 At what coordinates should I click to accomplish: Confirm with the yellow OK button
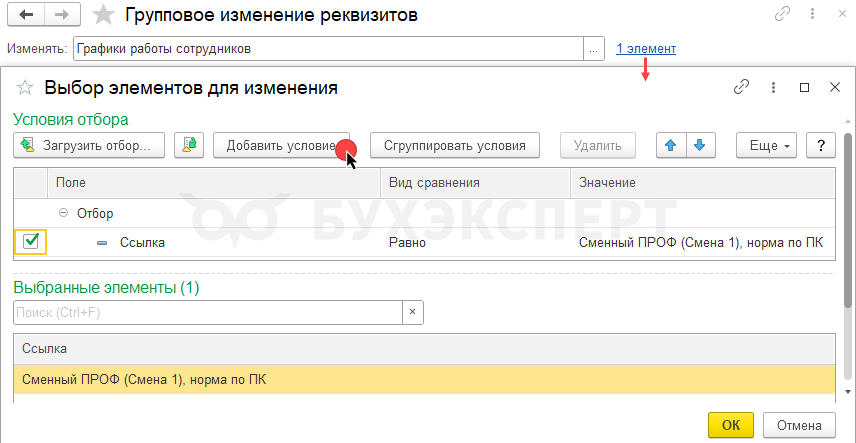click(731, 425)
